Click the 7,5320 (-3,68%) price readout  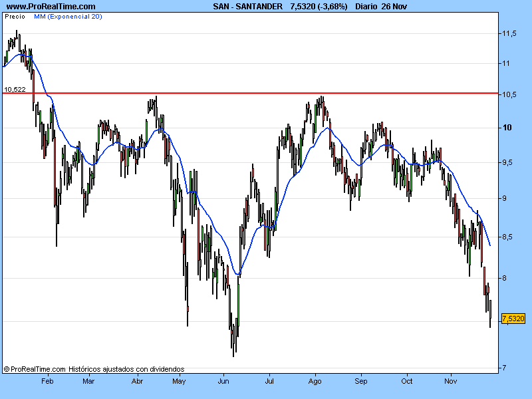pos(319,7)
